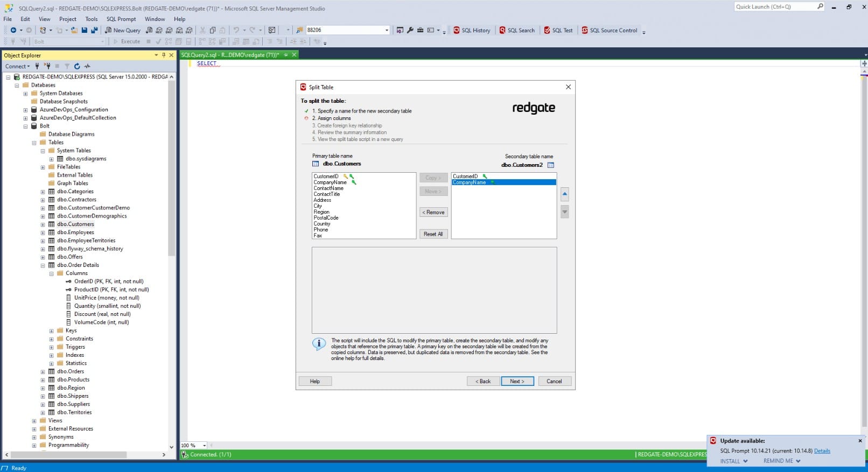Select dbo.Employees table node

75,233
